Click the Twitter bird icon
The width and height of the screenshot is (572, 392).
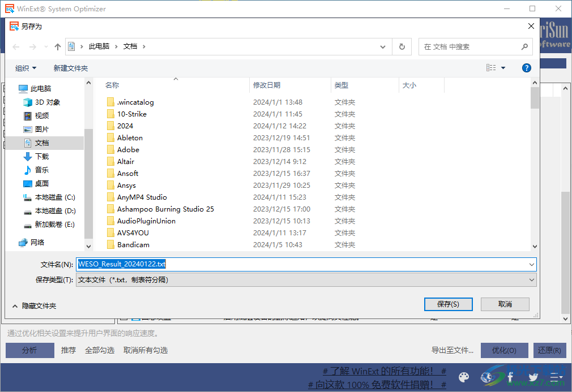[x=533, y=377]
